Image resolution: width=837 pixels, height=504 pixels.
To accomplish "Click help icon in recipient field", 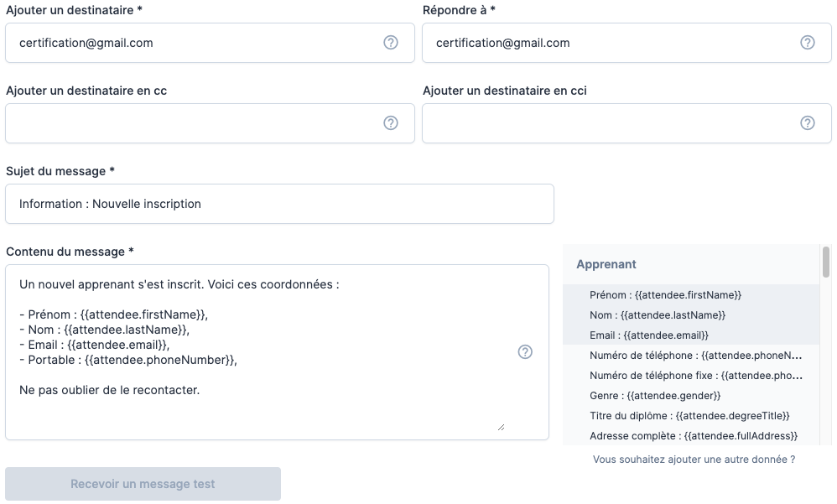I will click(391, 43).
